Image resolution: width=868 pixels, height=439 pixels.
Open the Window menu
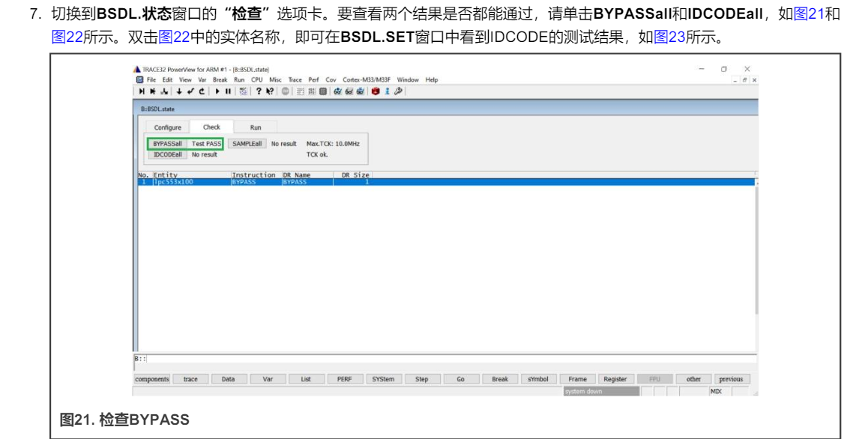pyautogui.click(x=408, y=79)
